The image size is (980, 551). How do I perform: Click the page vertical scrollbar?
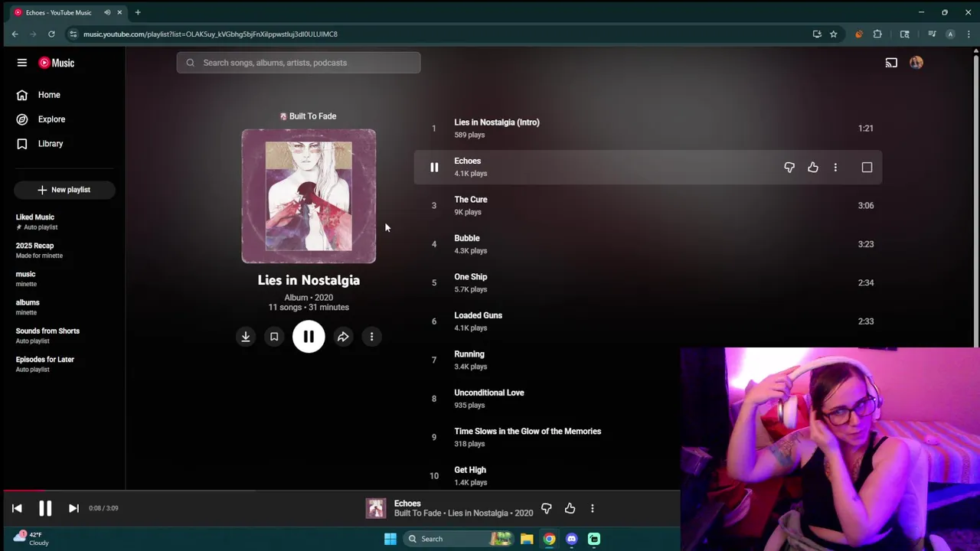coord(975,199)
